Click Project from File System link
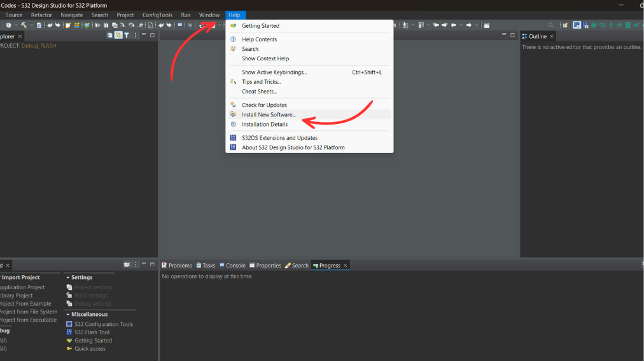 [29, 312]
